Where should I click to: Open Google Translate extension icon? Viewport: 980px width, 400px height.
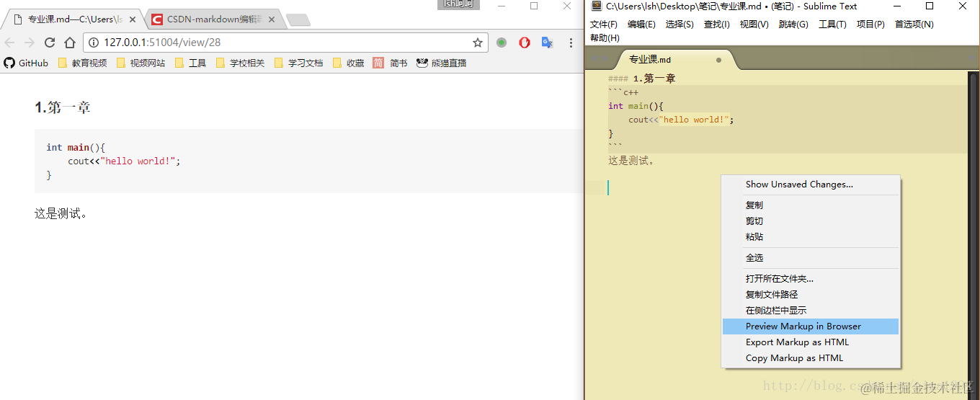pos(548,43)
